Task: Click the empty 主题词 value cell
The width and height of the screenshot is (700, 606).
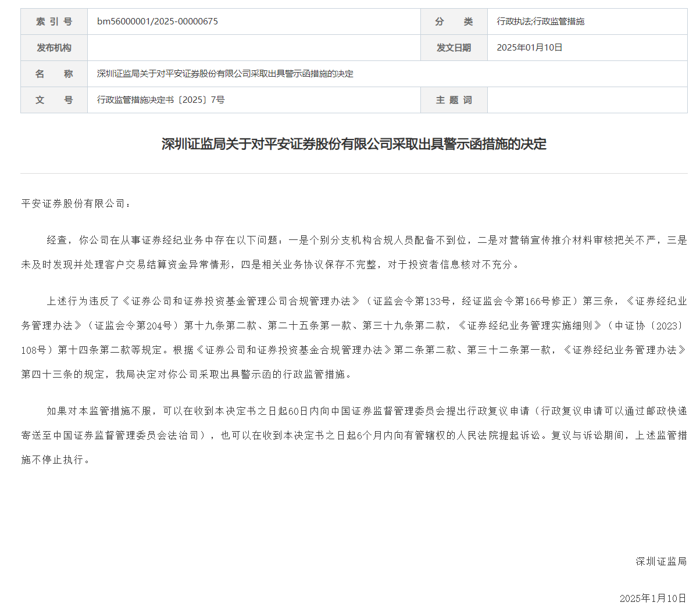Action: click(x=587, y=100)
